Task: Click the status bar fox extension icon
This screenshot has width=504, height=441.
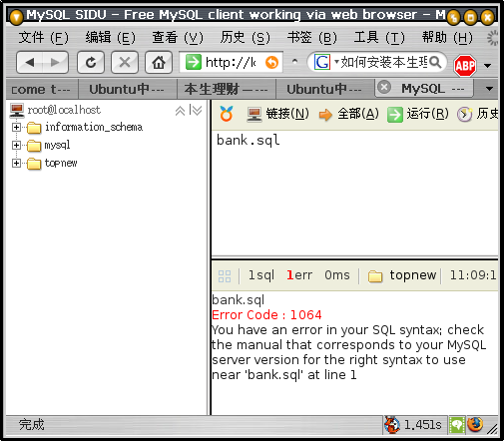Action: coord(392,425)
